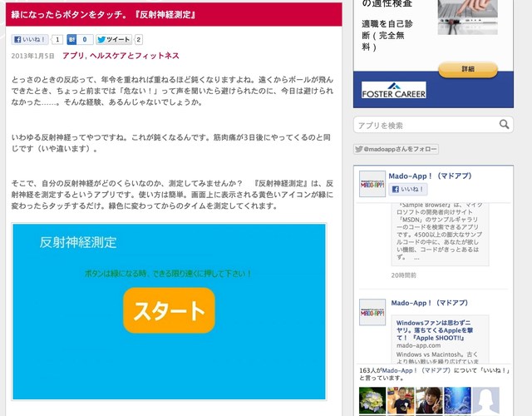Screen dimensions: 532x416
Task: Open the アプリ category link
Action: coord(73,56)
